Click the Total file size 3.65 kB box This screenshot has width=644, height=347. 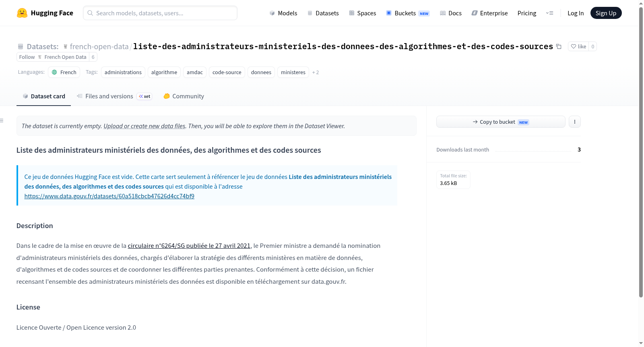pos(453,180)
